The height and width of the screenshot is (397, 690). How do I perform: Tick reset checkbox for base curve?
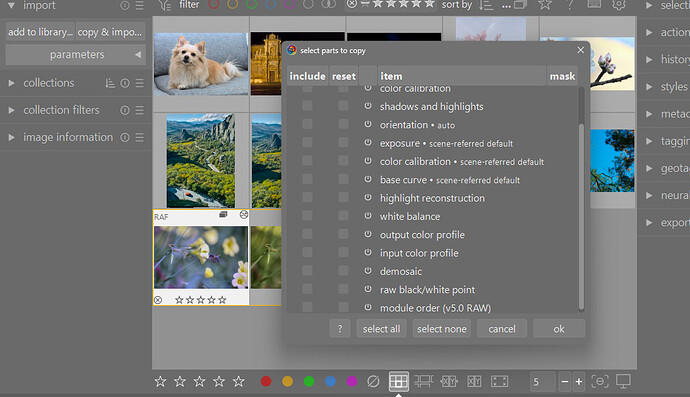[x=343, y=179]
